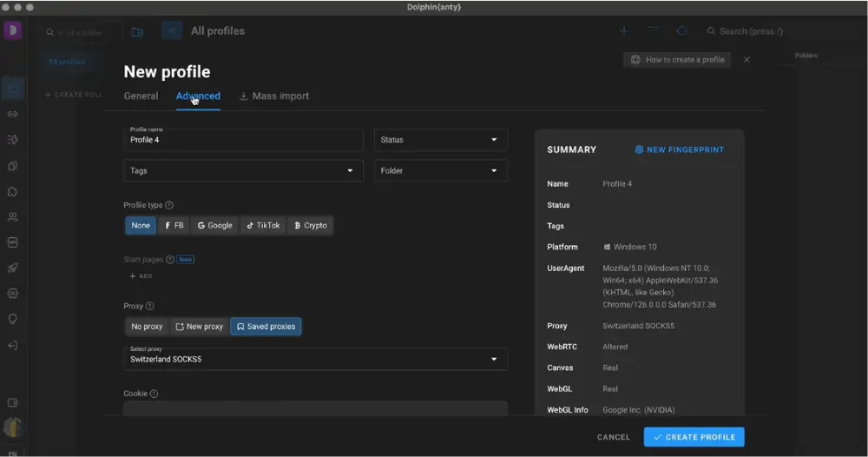Viewport: 868px width, 457px height.
Task: Click the Dolphin Anty logo icon
Action: tap(12, 30)
